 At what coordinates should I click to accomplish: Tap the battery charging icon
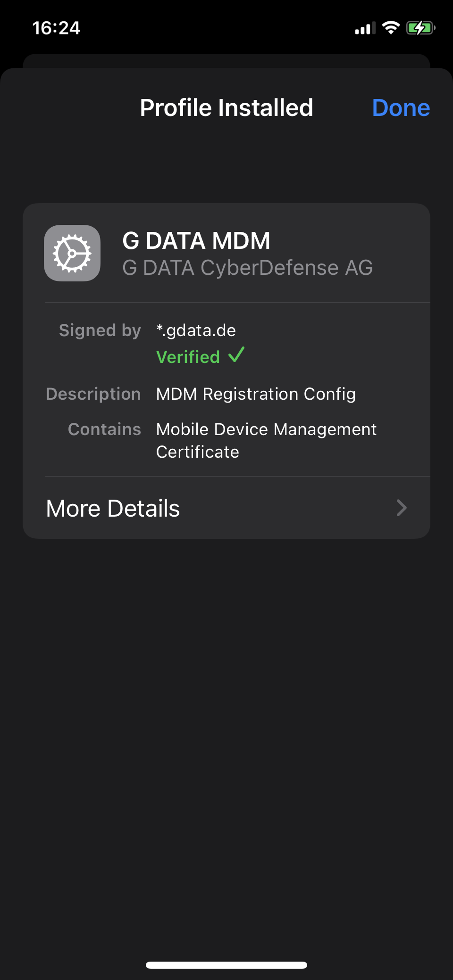point(420,28)
